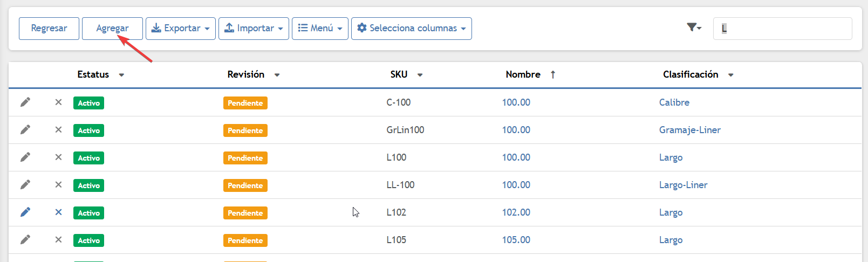The image size is (868, 262).
Task: Open the Exportar dropdown
Action: [x=181, y=29]
